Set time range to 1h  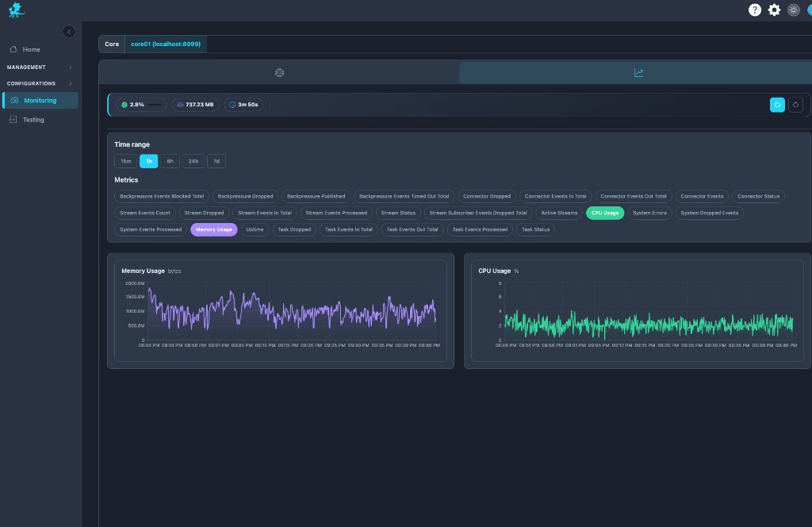148,161
